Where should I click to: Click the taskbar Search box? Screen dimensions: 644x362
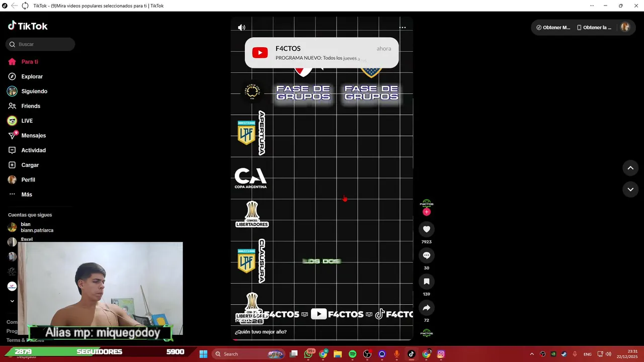pos(249,354)
